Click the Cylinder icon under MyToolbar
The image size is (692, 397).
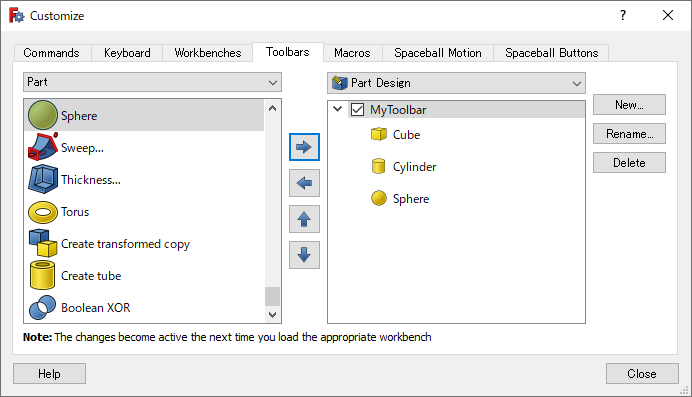[x=379, y=166]
